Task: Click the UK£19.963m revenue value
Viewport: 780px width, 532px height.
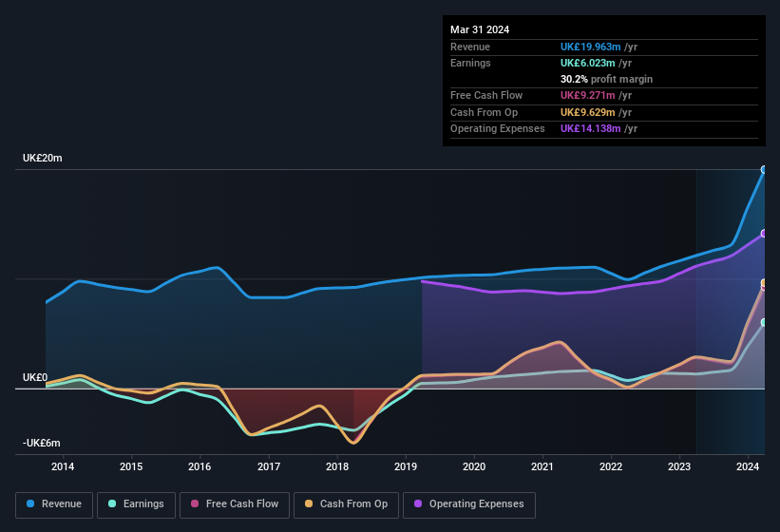Action: (x=591, y=47)
